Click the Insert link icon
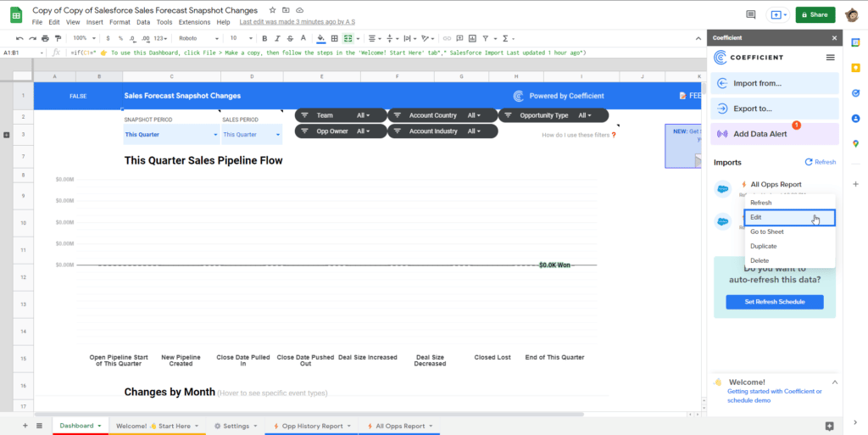Viewport: 868px width, 435px height. click(446, 38)
